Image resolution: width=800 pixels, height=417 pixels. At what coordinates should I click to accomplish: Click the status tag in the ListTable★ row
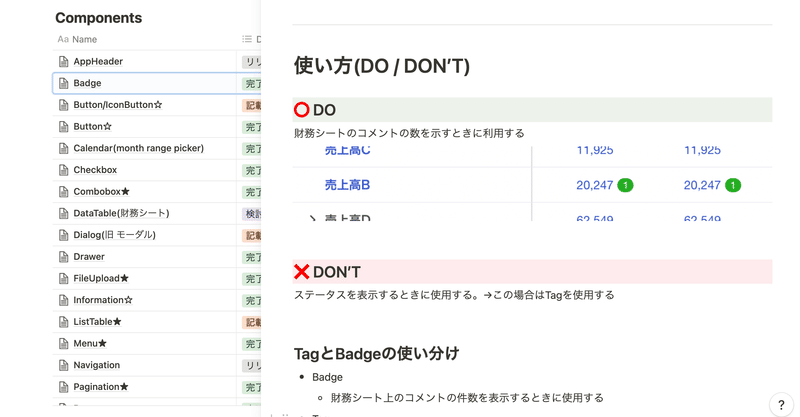(252, 322)
